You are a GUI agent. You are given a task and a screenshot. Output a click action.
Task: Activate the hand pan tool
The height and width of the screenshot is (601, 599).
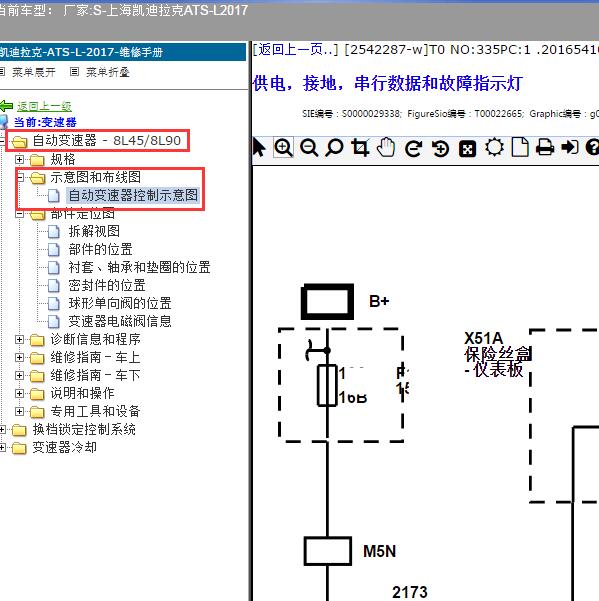tap(386, 148)
